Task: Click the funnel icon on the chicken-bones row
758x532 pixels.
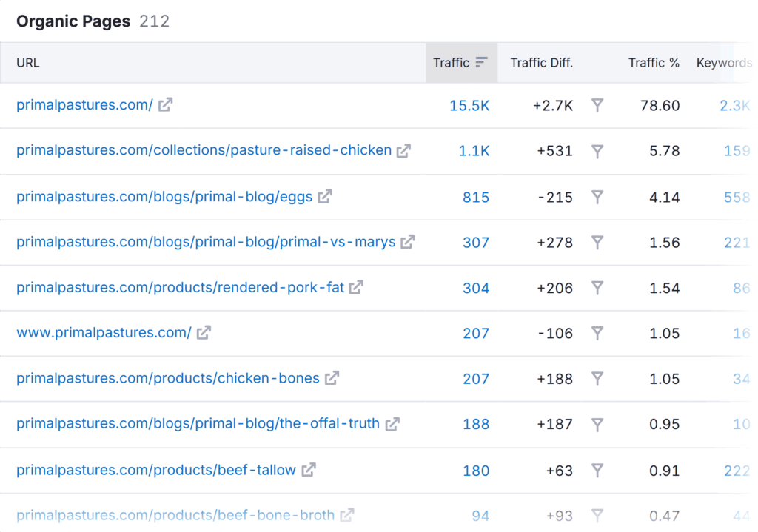Action: pyautogui.click(x=597, y=378)
